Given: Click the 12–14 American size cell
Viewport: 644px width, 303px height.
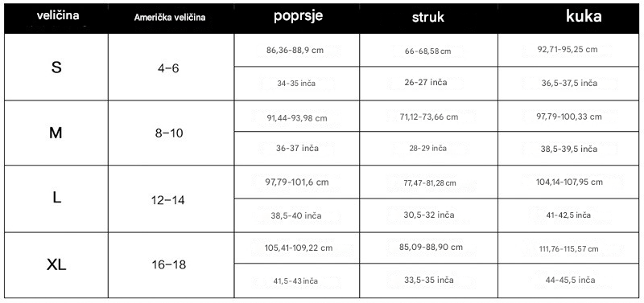Looking at the screenshot, I should [171, 199].
